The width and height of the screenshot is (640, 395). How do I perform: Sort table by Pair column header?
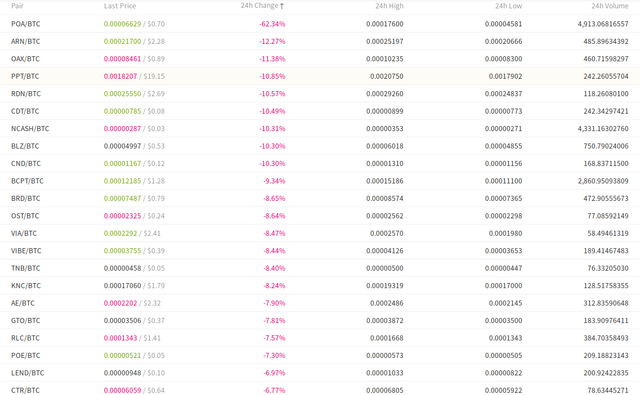tap(17, 6)
